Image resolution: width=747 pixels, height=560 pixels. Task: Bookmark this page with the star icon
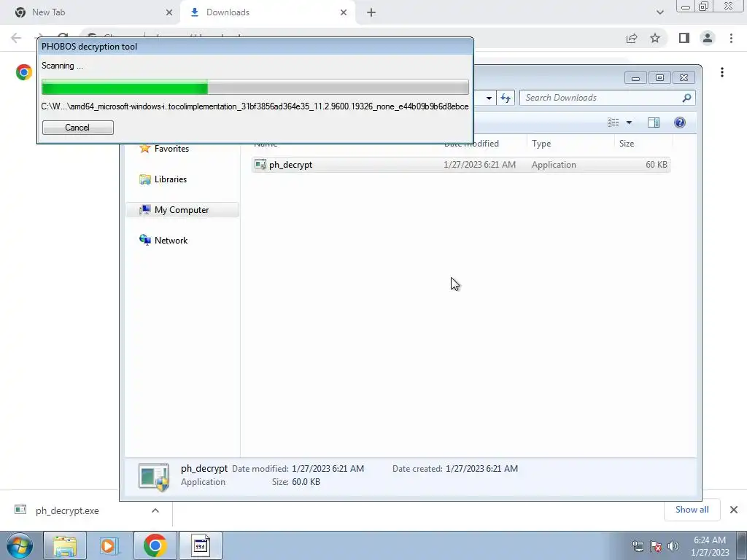click(655, 38)
